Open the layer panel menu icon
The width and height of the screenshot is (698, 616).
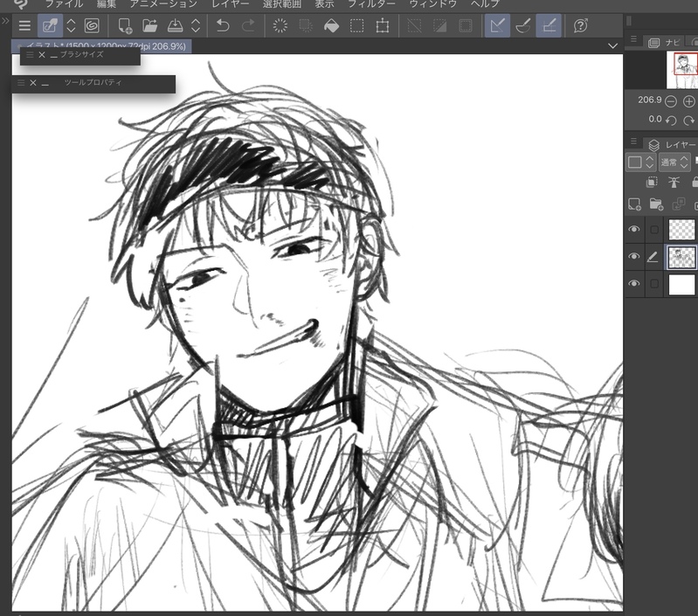(x=633, y=142)
